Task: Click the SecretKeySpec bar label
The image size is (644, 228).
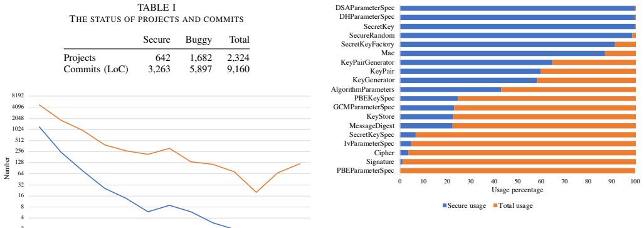Action: pos(372,134)
